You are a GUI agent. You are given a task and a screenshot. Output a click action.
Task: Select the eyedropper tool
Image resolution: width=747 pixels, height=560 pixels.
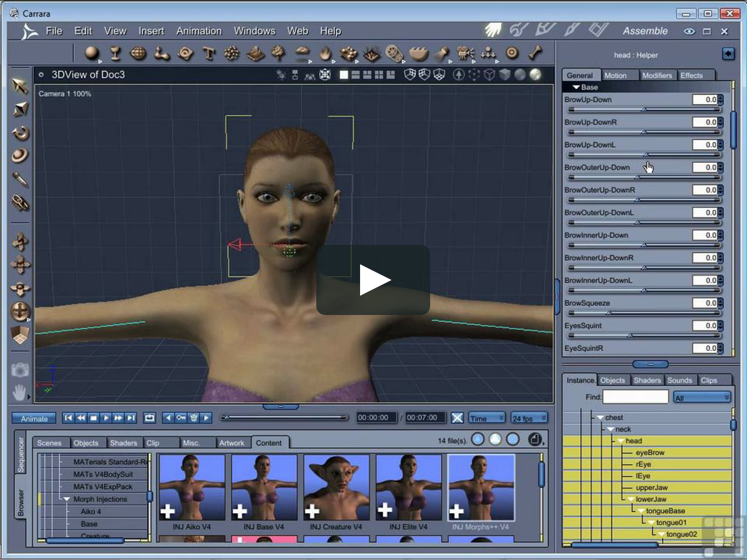(20, 179)
